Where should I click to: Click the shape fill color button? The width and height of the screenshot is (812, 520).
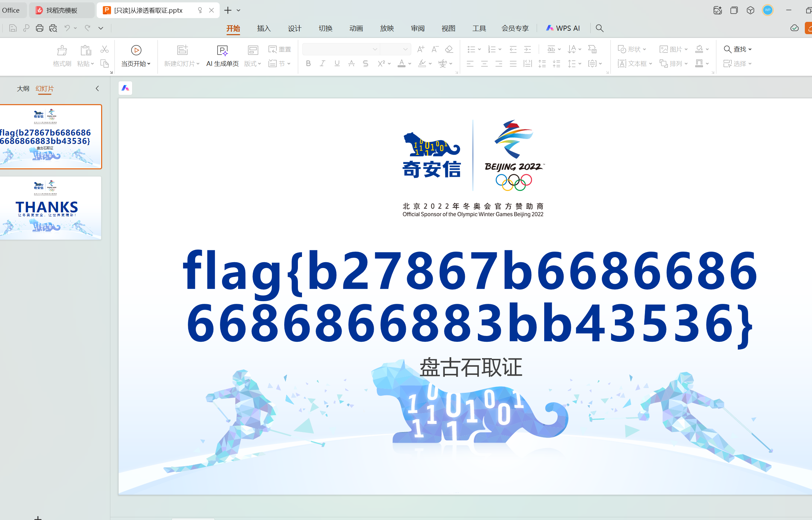pos(699,50)
